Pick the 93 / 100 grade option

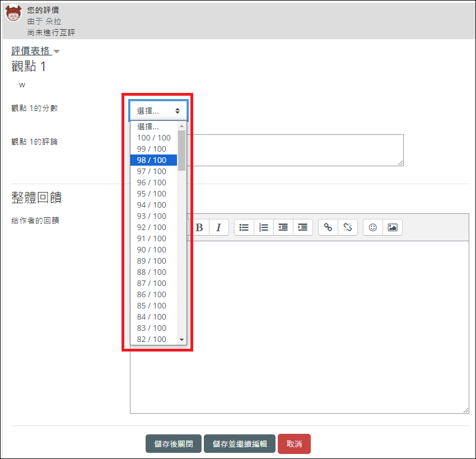click(x=153, y=216)
